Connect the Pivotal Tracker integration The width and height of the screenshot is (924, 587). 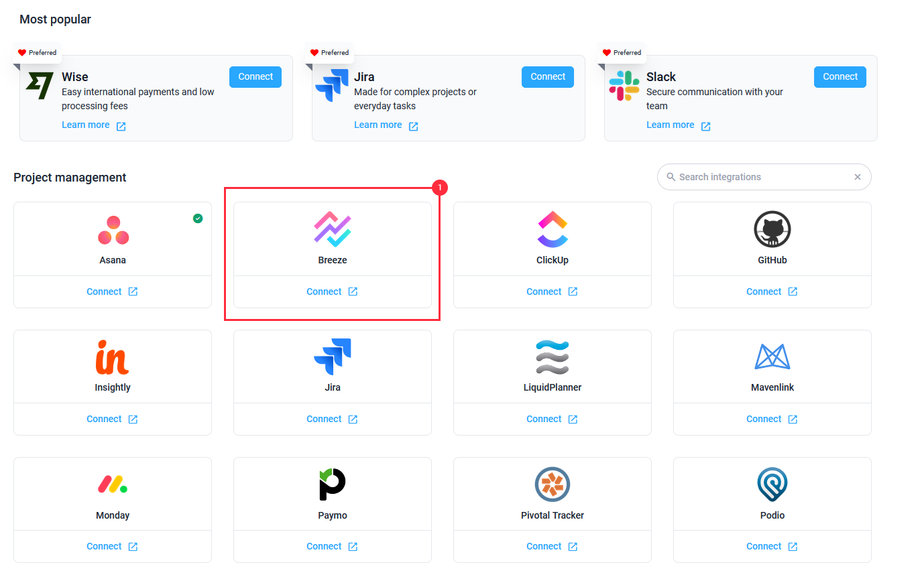pyautogui.click(x=544, y=546)
